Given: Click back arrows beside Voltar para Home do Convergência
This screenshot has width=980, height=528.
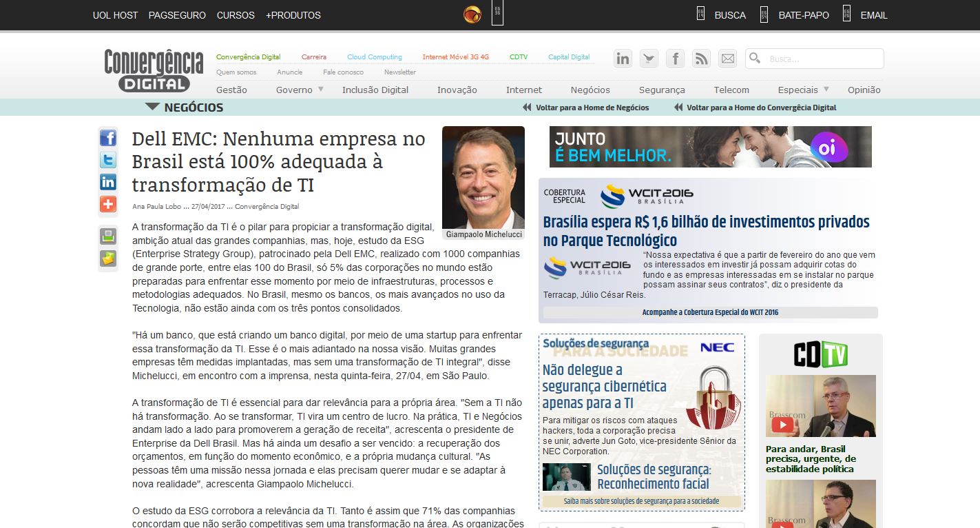Looking at the screenshot, I should (x=678, y=108).
